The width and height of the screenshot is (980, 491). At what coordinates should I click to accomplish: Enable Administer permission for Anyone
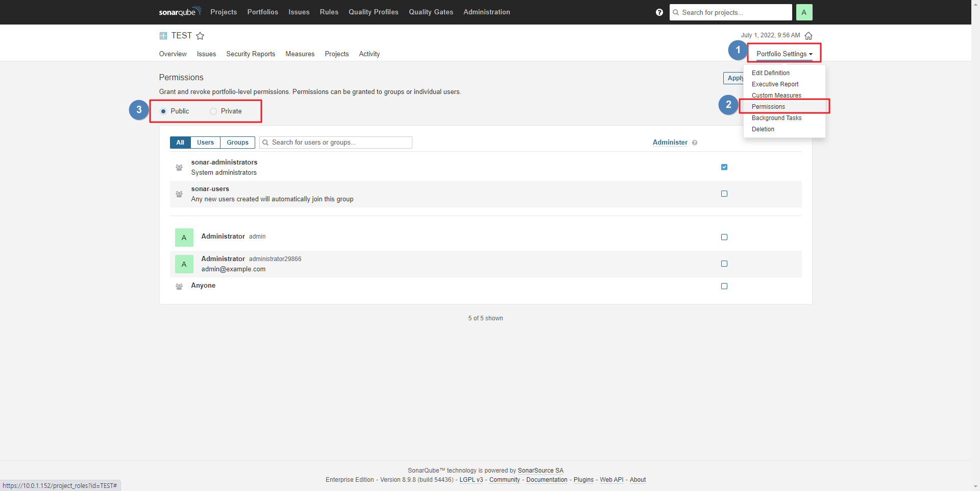724,286
